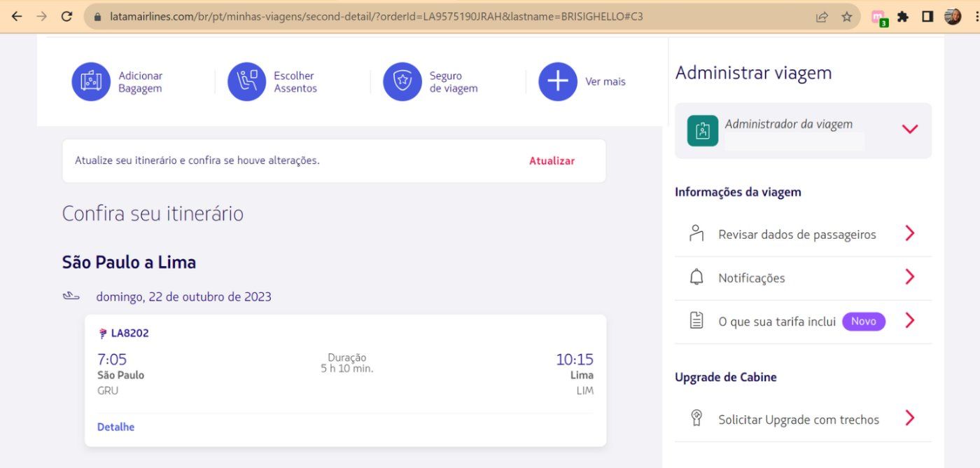
Task: Click the Seguro de viagem shield icon
Action: 402,82
